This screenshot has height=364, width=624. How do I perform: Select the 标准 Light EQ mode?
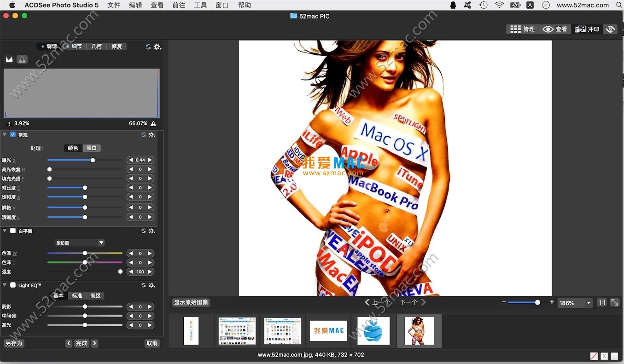tap(77, 296)
